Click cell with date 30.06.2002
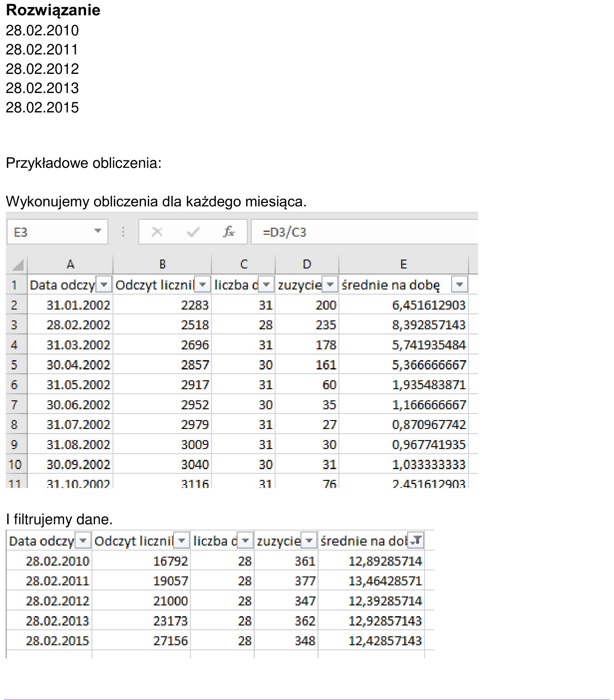Viewport: 614px width, 700px height. [x=70, y=404]
